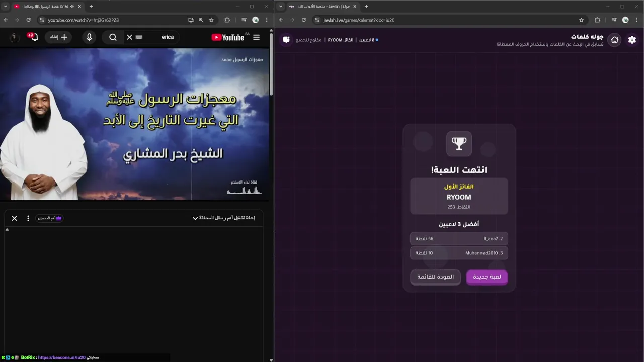Clear the YouTube search text with X
The width and height of the screenshot is (644, 362).
129,37
